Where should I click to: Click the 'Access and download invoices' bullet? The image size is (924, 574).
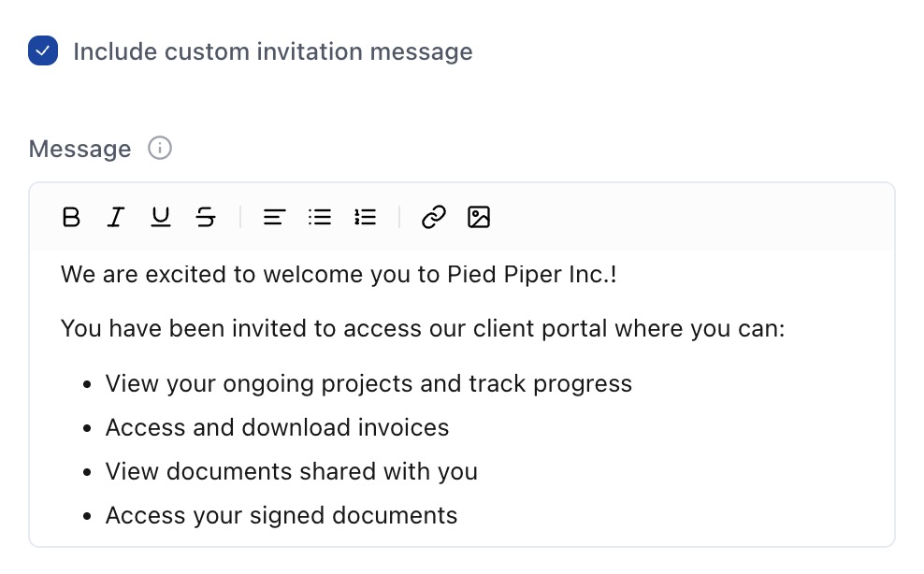click(277, 427)
